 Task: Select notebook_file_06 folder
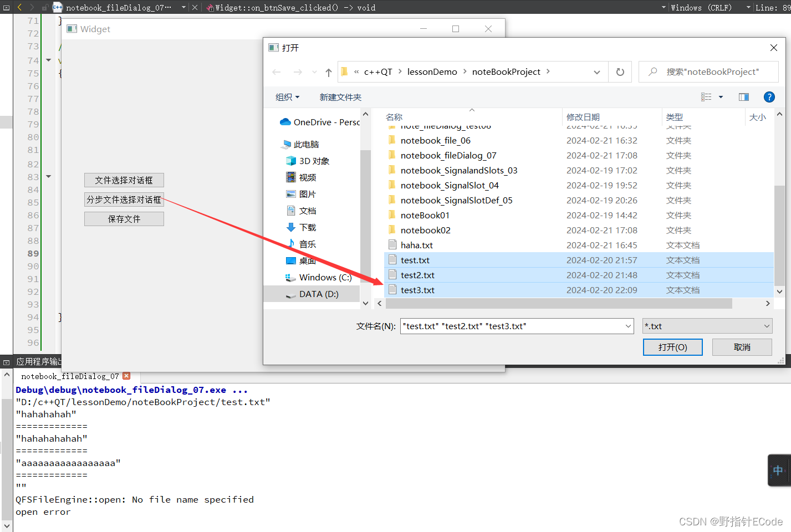click(436, 140)
